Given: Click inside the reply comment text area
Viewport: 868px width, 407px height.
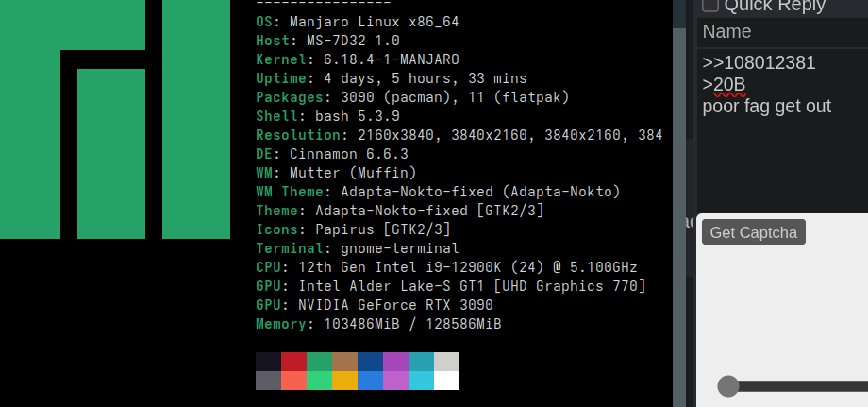Looking at the screenshot, I should click(x=783, y=130).
